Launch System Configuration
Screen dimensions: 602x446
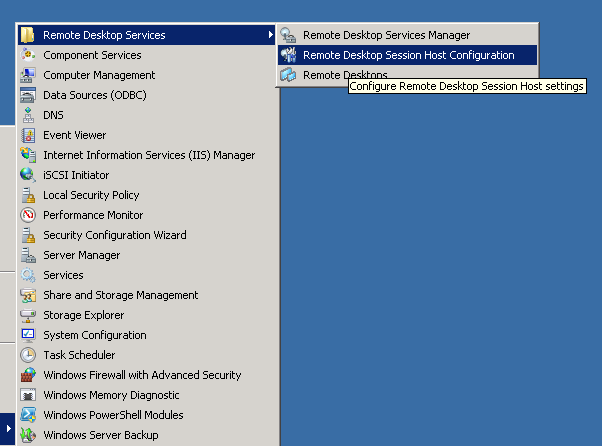[147, 335]
